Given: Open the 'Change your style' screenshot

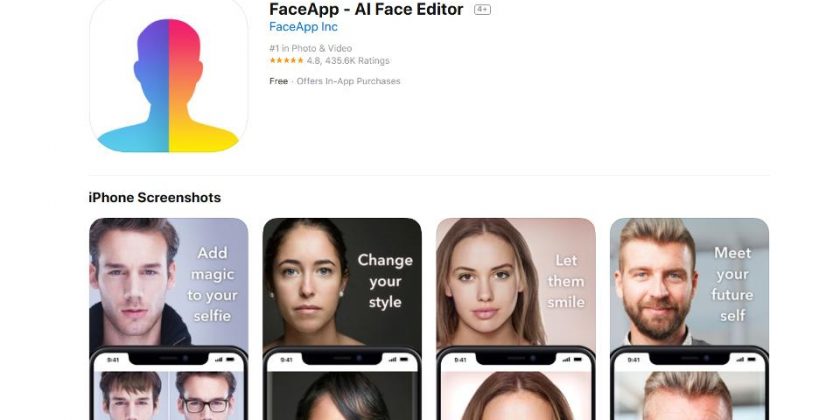Looking at the screenshot, I should coord(342,319).
